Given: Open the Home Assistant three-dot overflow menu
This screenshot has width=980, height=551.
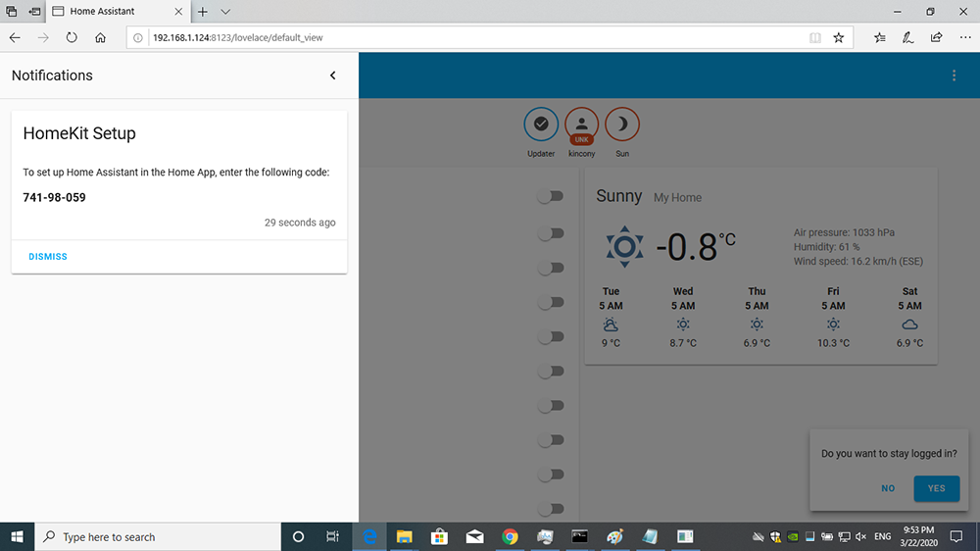Looking at the screenshot, I should 955,75.
